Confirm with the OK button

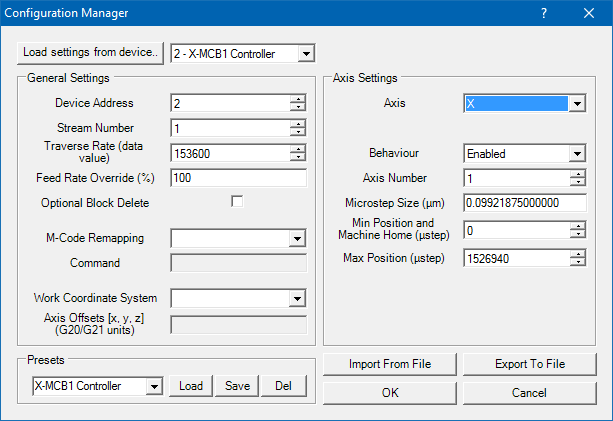[390, 393]
